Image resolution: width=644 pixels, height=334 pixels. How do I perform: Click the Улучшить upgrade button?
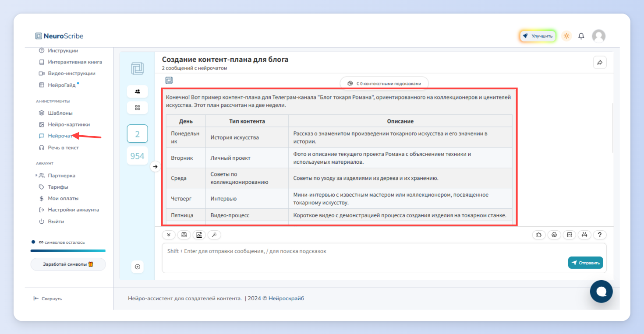[538, 36]
